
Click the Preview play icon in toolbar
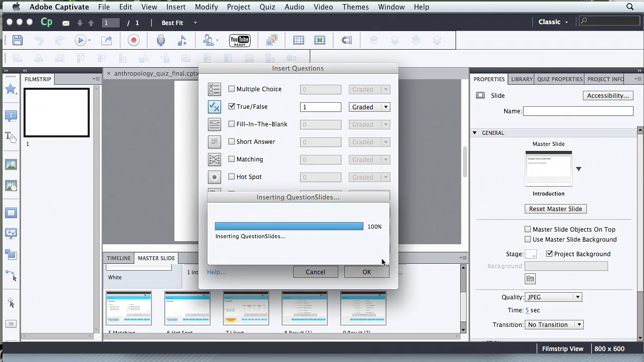pos(80,40)
